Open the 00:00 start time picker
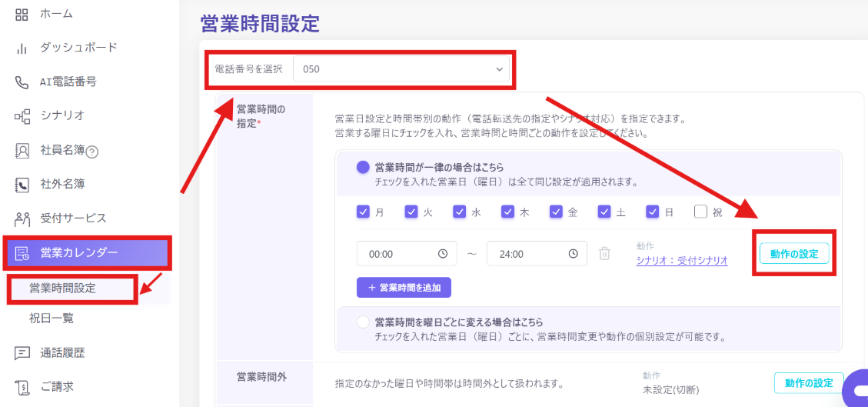868x407 pixels. [x=407, y=254]
